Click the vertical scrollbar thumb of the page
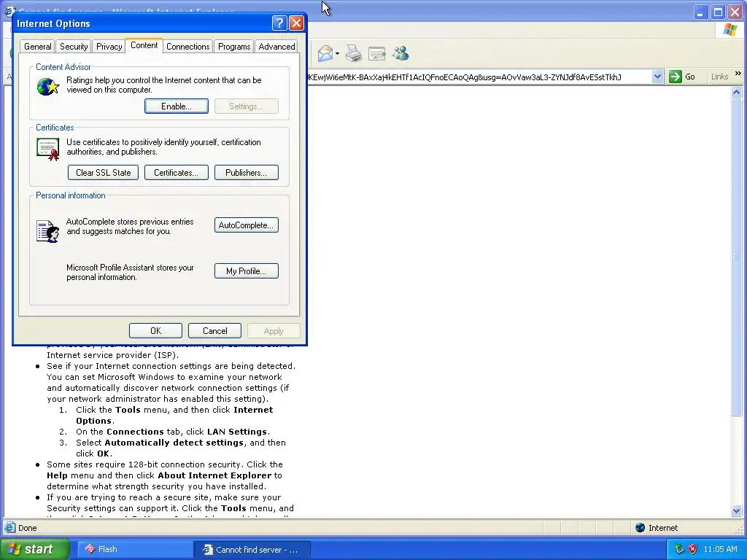The width and height of the screenshot is (747, 560). (x=737, y=256)
